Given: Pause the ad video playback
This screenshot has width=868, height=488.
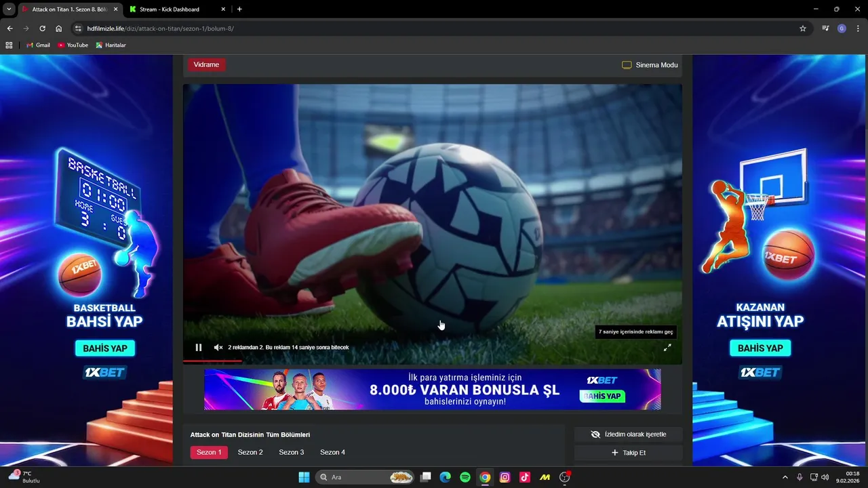Looking at the screenshot, I should 199,348.
